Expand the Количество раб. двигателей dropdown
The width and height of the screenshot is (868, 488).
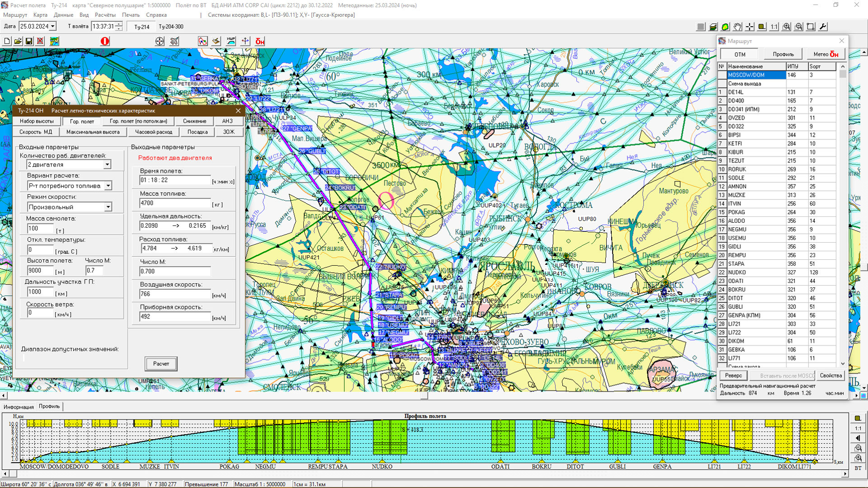click(107, 164)
